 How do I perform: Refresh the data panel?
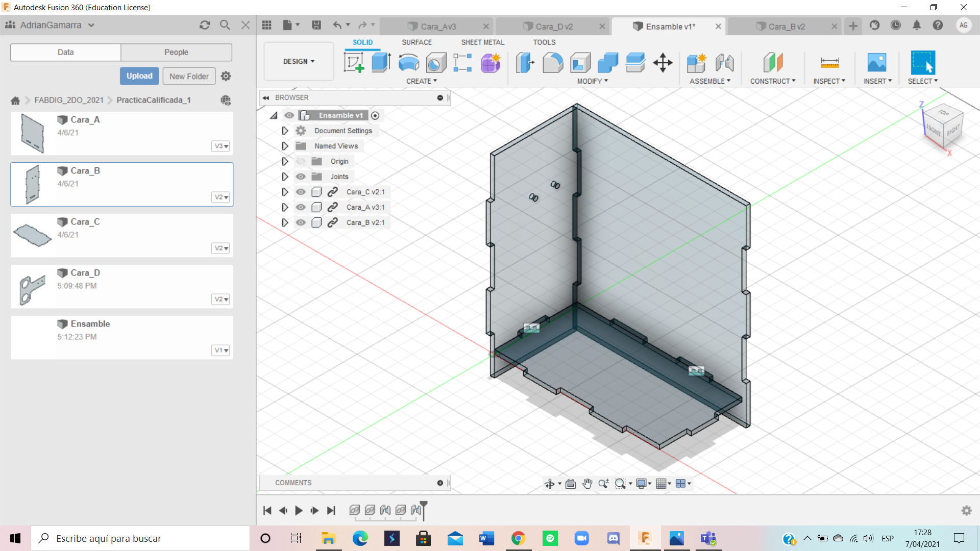(205, 25)
